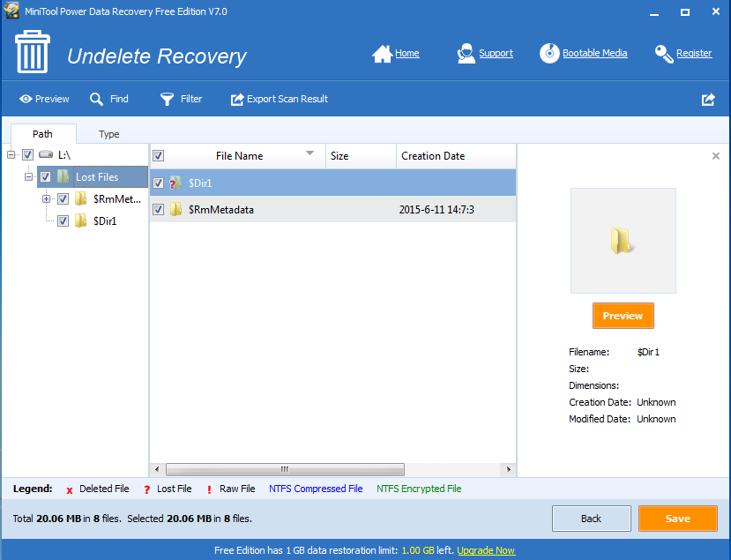Click the Filter funnel icon

point(167,99)
